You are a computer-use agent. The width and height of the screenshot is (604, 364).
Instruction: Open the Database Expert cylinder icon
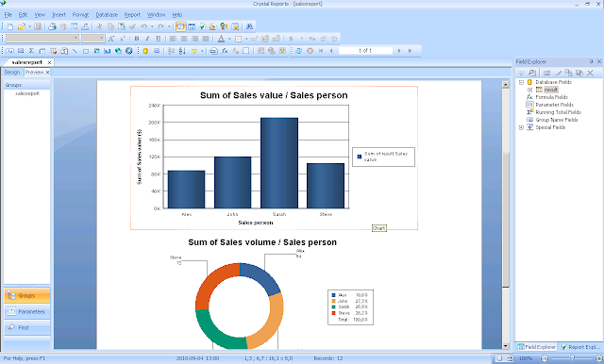[x=145, y=51]
